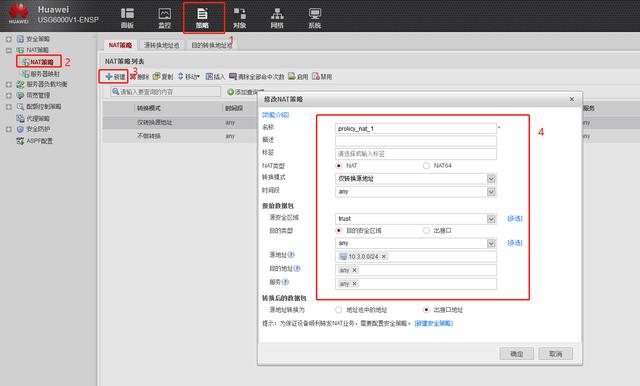Choose 出接口 radio for destination type
Screen dimensions: 640x386
[426, 231]
